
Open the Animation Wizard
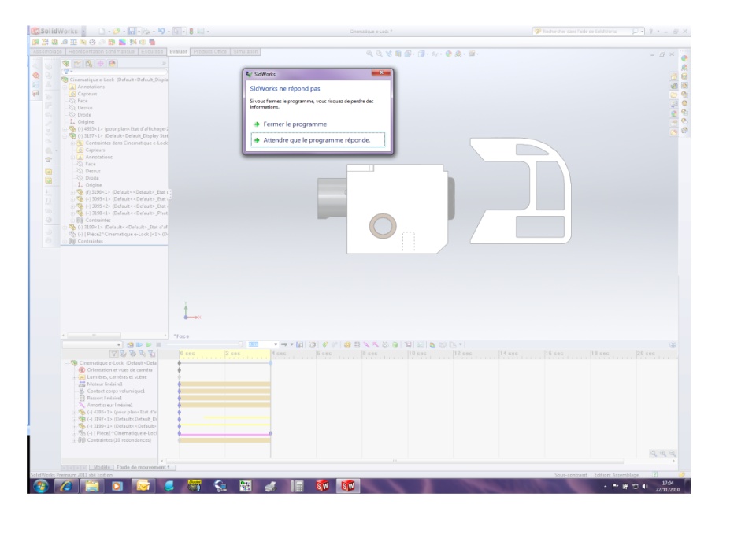click(x=313, y=345)
